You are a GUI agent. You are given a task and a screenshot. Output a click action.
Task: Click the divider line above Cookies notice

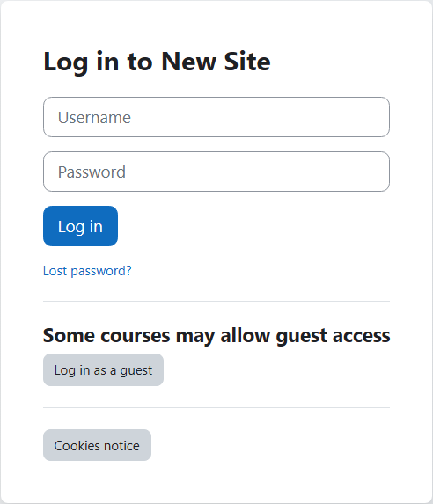(x=216, y=407)
